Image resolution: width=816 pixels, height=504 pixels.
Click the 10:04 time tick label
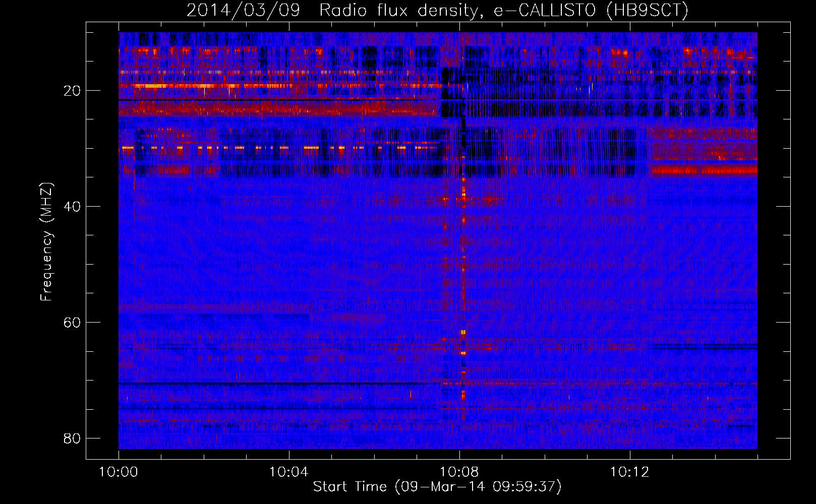coord(288,472)
